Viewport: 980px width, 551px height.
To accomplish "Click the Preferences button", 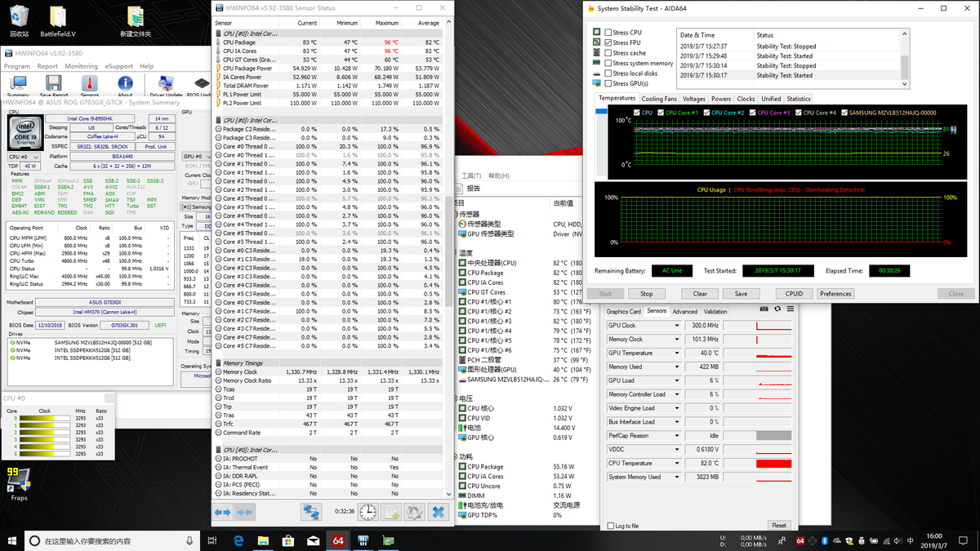I will (835, 294).
